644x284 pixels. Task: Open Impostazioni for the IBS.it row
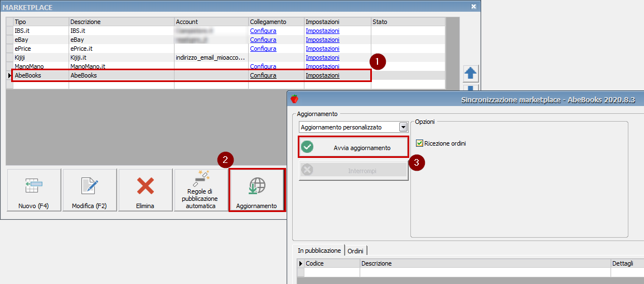(x=322, y=31)
